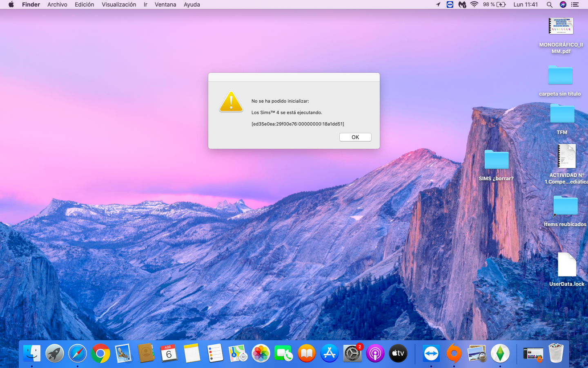Open Notes app in the Dock
Screen dimensions: 588x368
[x=192, y=353]
